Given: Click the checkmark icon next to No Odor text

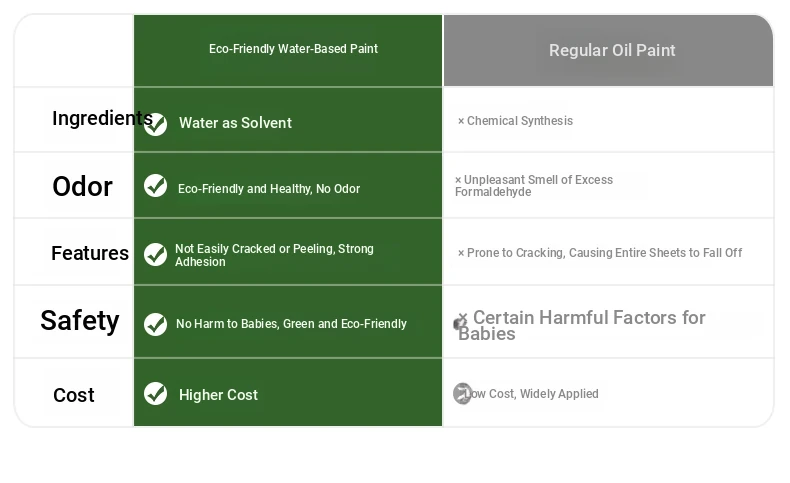Looking at the screenshot, I should [x=155, y=186].
